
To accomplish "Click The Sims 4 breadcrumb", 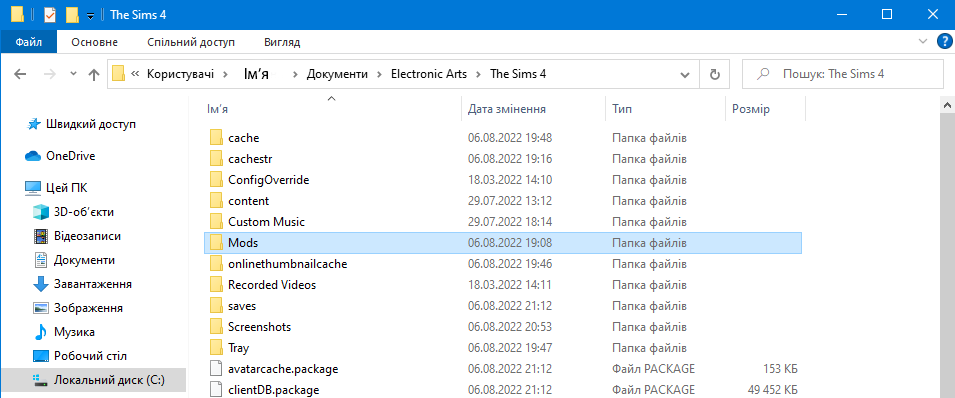I will [518, 74].
